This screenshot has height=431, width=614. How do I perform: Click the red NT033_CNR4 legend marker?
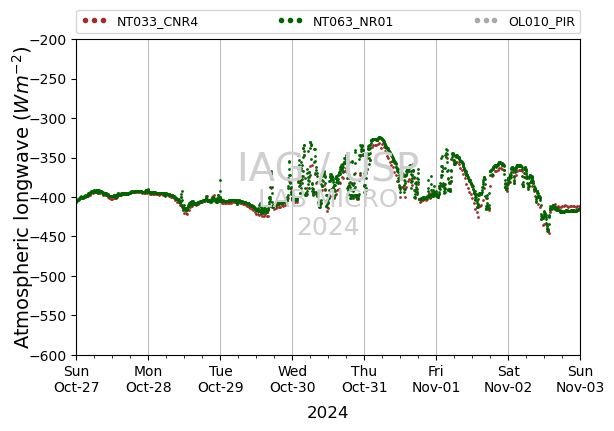[94, 21]
